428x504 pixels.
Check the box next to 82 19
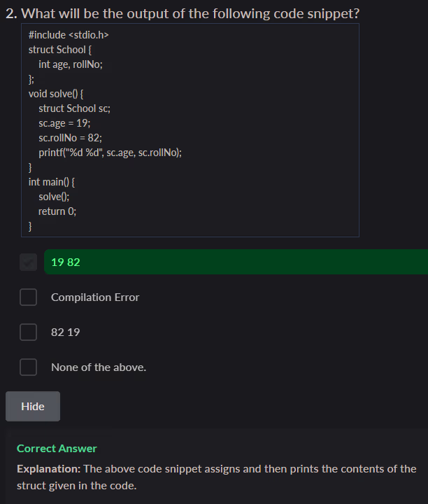tap(28, 332)
